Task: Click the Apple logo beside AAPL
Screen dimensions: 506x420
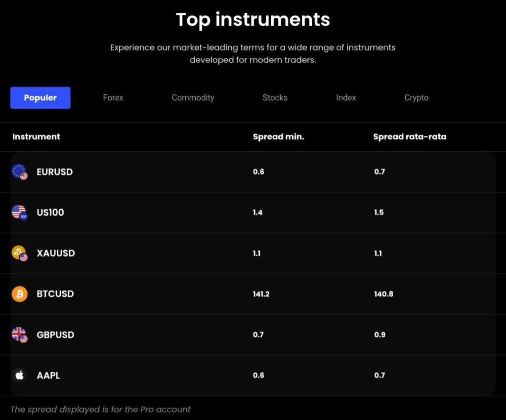Action: [20, 375]
